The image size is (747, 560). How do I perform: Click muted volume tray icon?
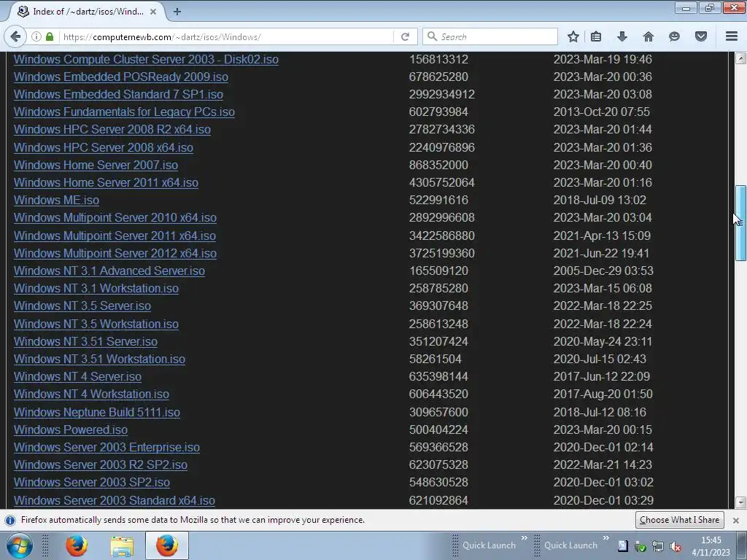click(675, 547)
